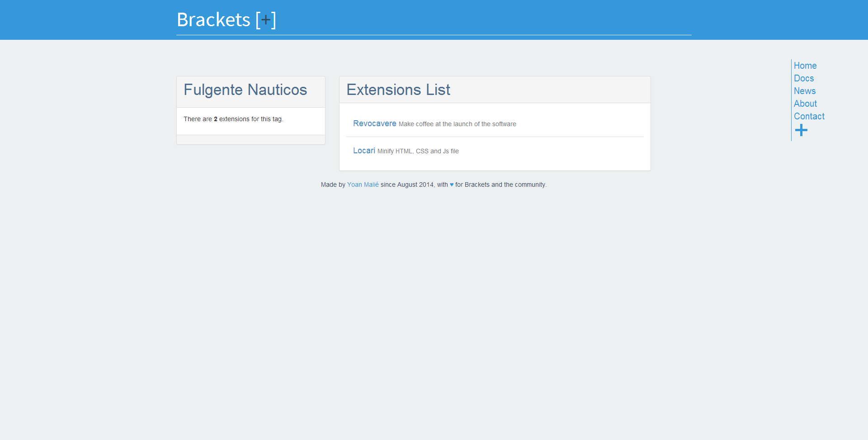Viewport: 868px width, 440px height.
Task: Visit Yoan Malié's profile link
Action: [x=363, y=185]
